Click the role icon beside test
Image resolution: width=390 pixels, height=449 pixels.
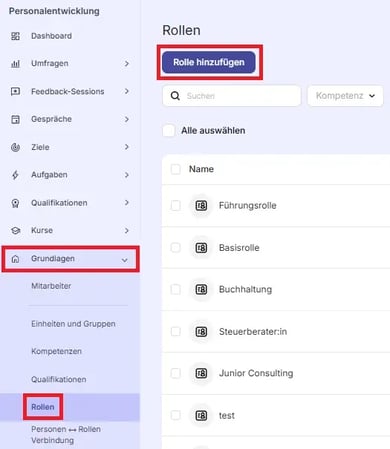coord(201,416)
